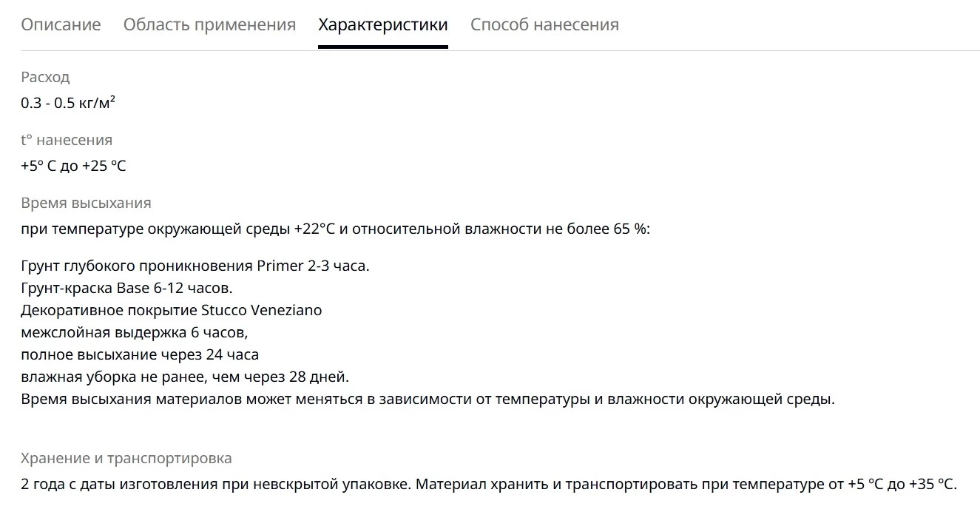980x532 pixels.
Task: Click the drying time variation note sentence
Action: pos(428,400)
